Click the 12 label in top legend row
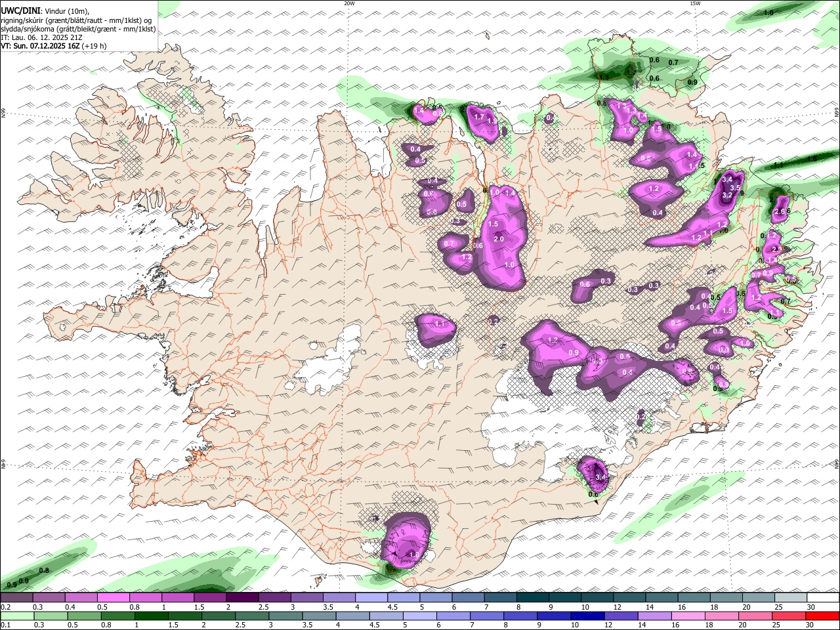The width and height of the screenshot is (840, 630). 618,607
